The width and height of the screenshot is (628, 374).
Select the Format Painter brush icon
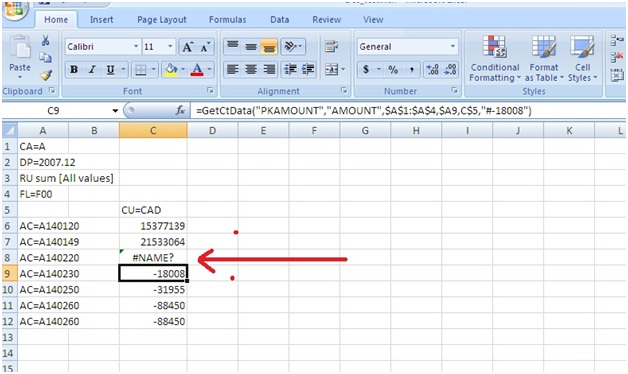coord(46,75)
